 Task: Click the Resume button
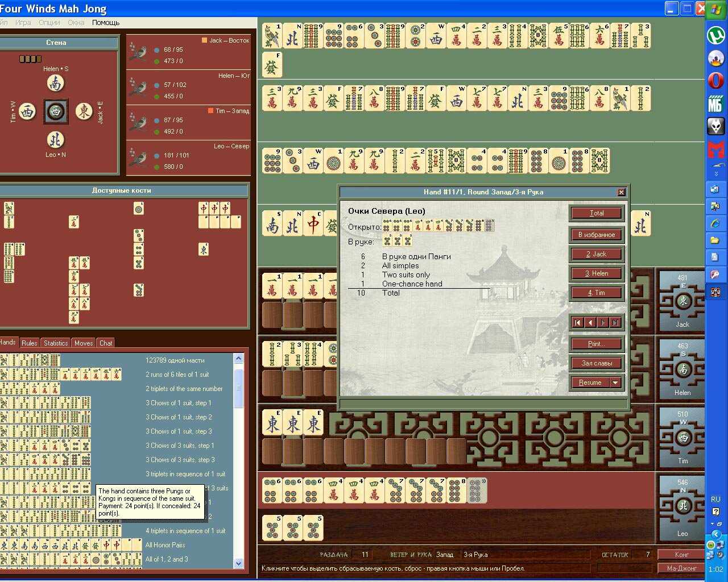590,383
